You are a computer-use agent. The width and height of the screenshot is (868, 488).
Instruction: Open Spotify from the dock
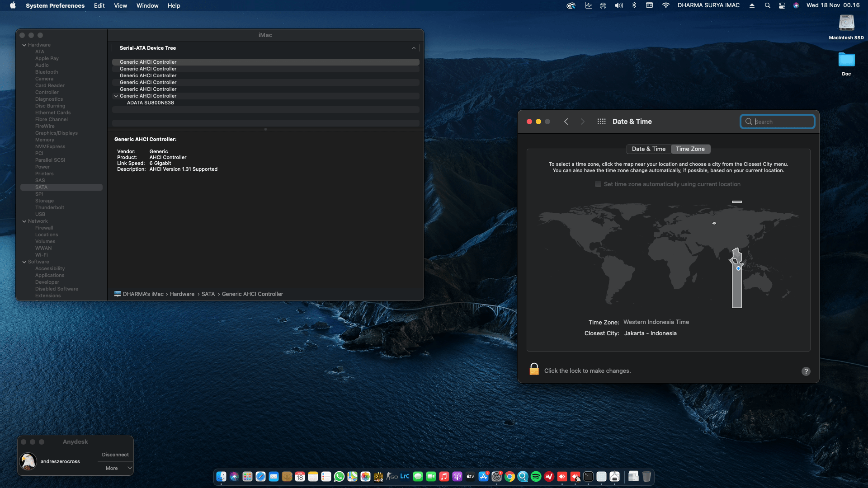[536, 477]
